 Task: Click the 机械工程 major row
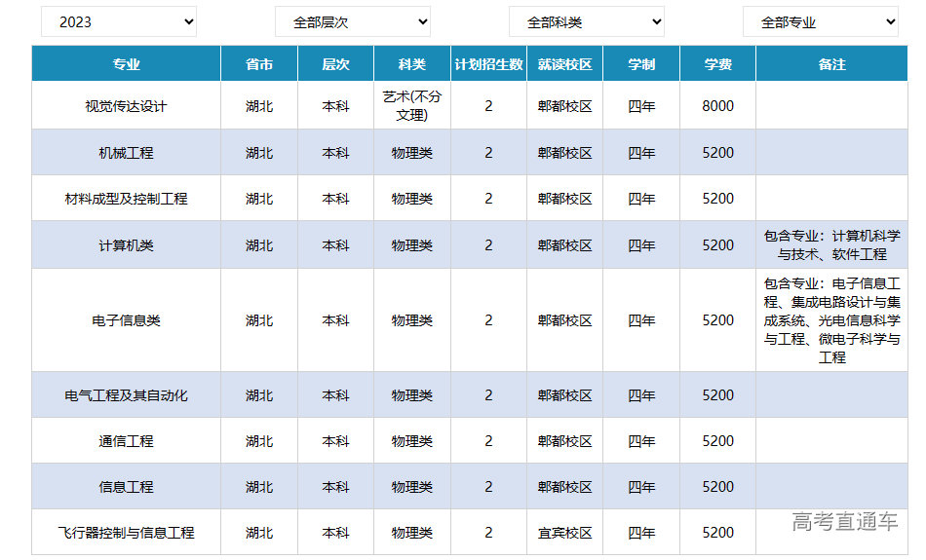click(126, 153)
